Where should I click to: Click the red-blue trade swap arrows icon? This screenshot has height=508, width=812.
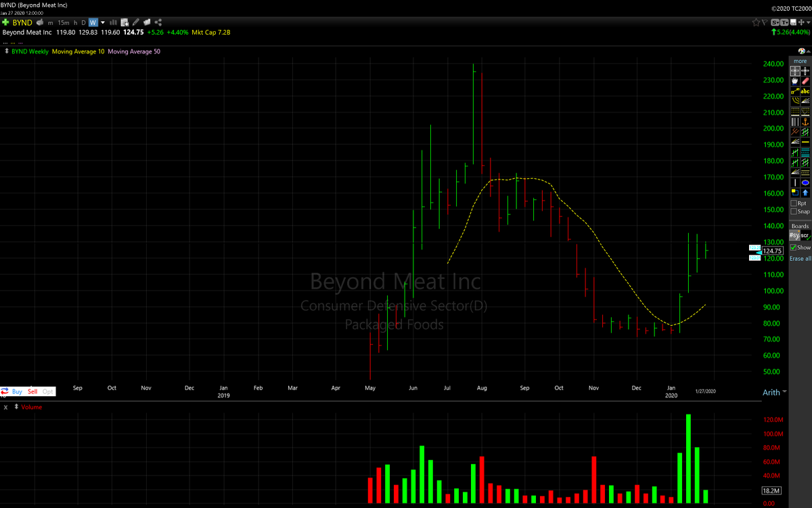pos(5,391)
